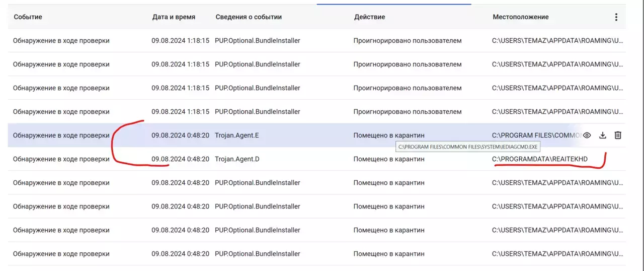Click the Trojan.Agent.E event name

(x=236, y=135)
